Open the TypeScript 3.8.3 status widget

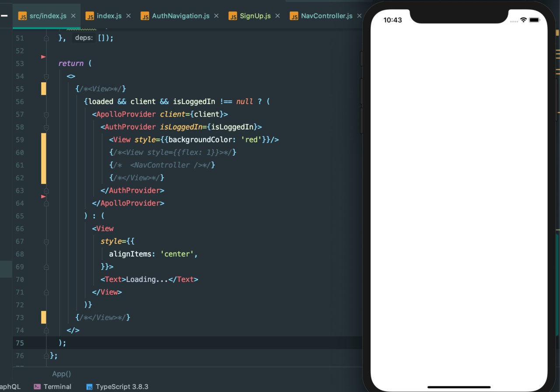117,387
